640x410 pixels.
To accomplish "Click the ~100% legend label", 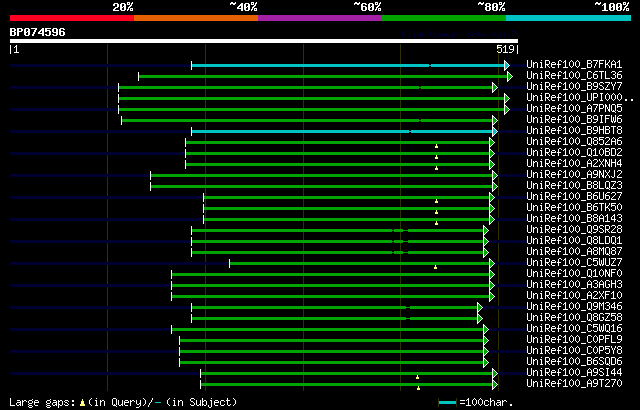I will (x=612, y=7).
